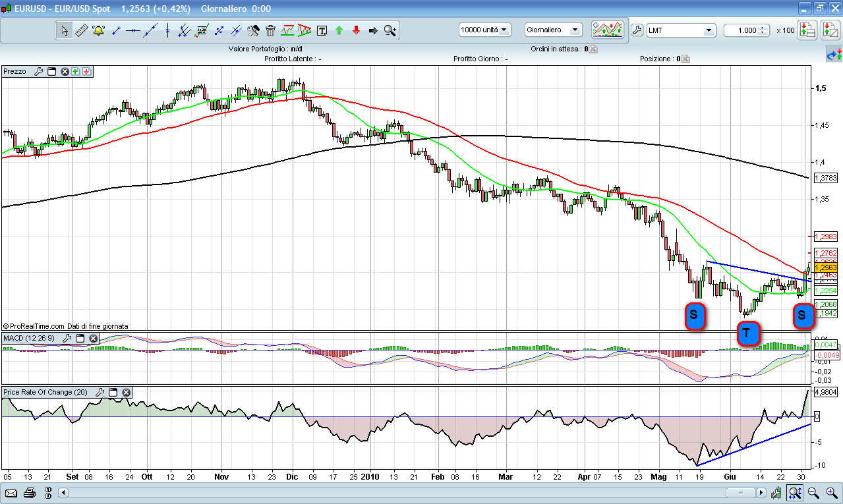This screenshot has width=843, height=504.
Task: Click the zoom out magnifier at bottom right
Action: point(813,492)
